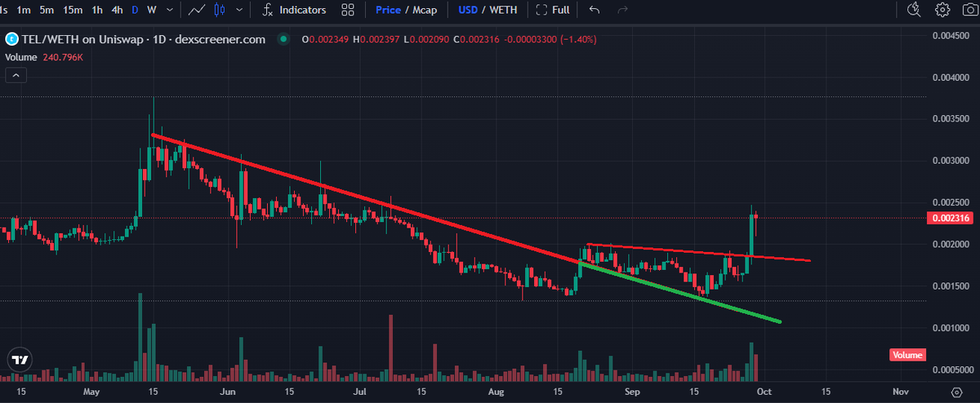Click the 0.001500 price axis label
This screenshot has width=980, height=403.
[x=952, y=286]
